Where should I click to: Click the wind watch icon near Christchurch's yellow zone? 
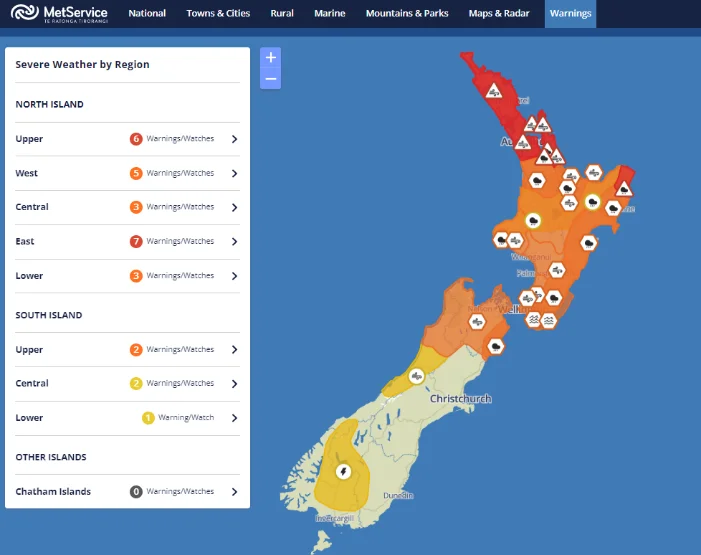416,376
